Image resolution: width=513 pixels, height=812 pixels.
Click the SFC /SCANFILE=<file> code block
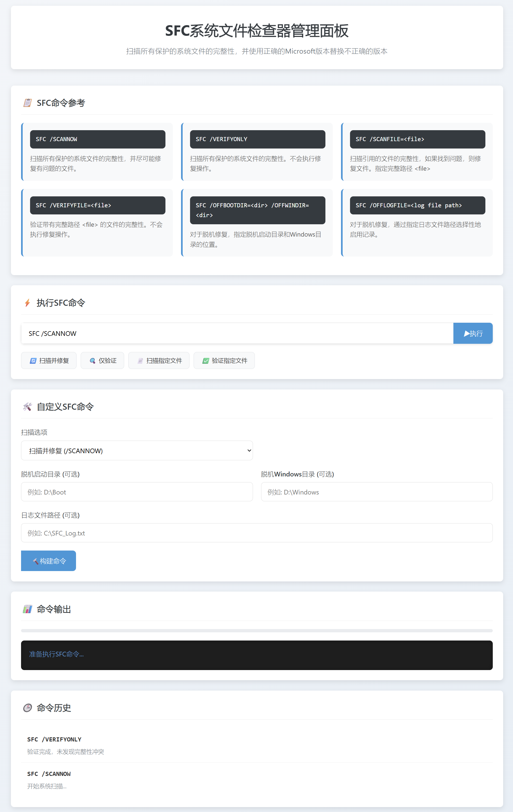tap(418, 139)
